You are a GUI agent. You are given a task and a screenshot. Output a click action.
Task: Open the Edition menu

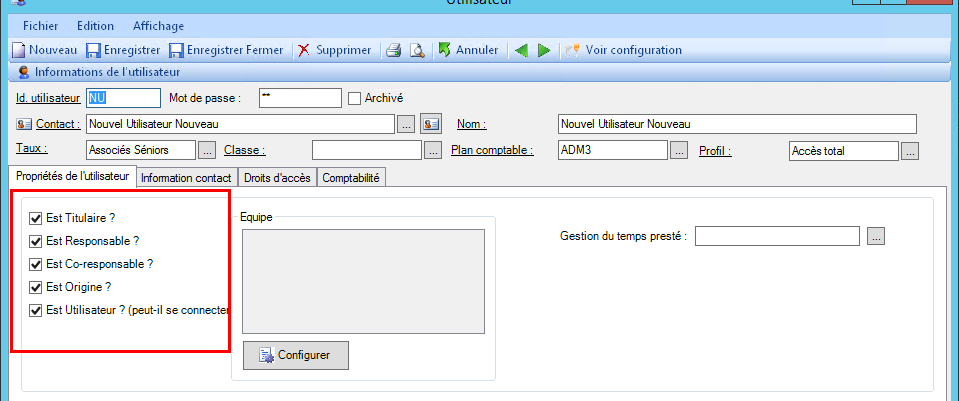click(95, 26)
